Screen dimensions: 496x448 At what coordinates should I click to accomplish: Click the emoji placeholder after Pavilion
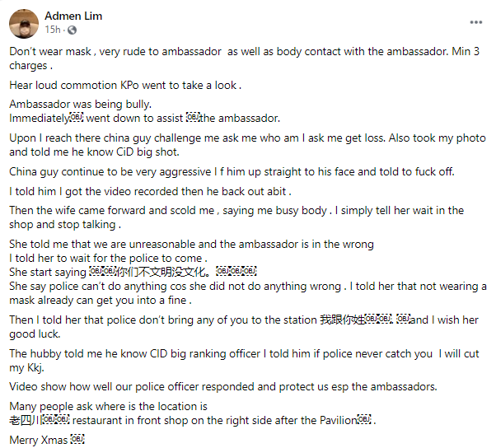pyautogui.click(x=364, y=420)
